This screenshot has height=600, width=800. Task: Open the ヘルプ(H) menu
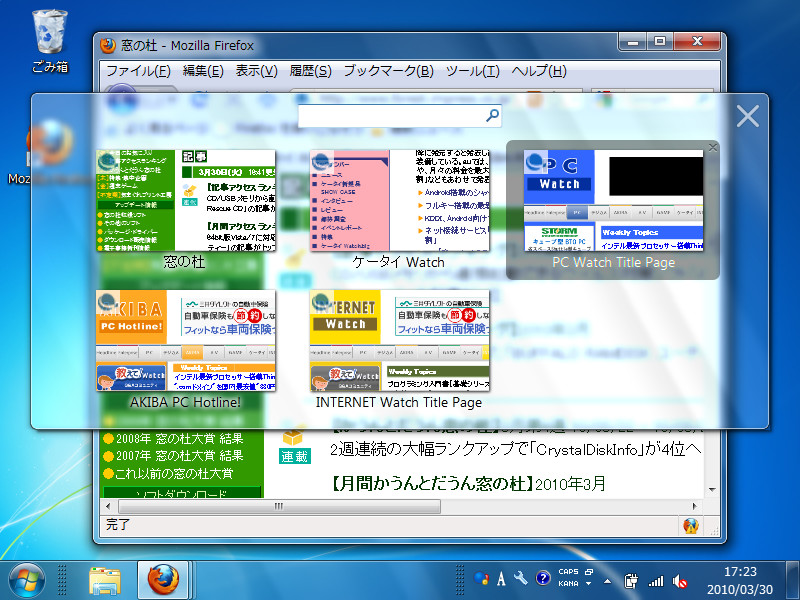539,71
